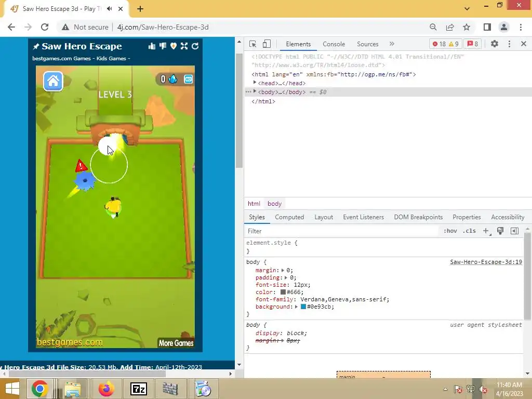Click the font-family Verdana,Geneva,sans-serif value
This screenshot has width=532, height=399.
[x=344, y=299]
